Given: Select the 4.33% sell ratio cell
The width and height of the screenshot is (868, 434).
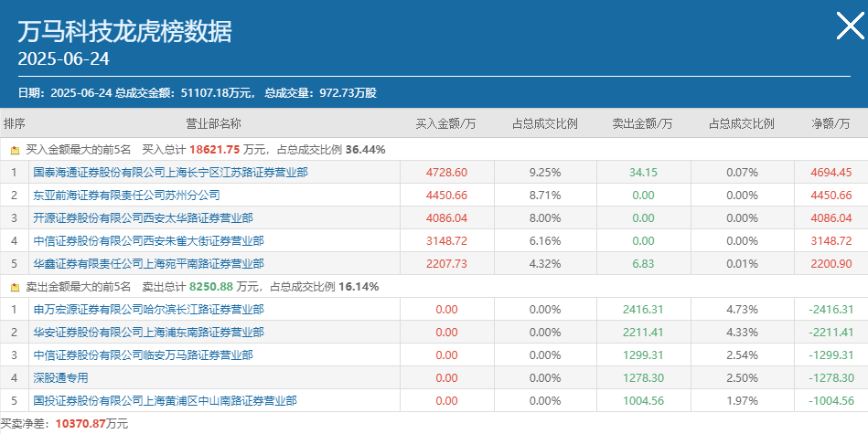Looking at the screenshot, I should [743, 333].
